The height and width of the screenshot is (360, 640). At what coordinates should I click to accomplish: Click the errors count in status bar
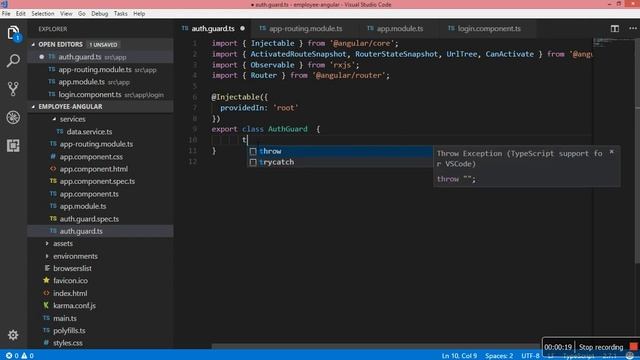tap(12, 356)
